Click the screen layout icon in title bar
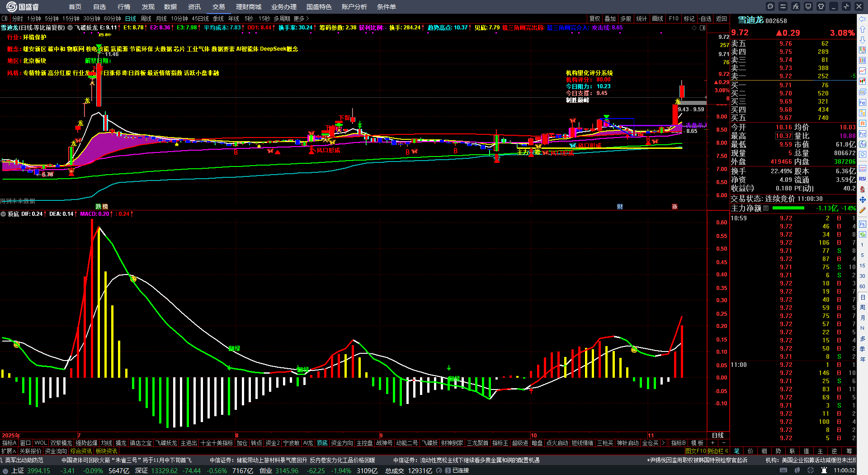 [x=808, y=6]
